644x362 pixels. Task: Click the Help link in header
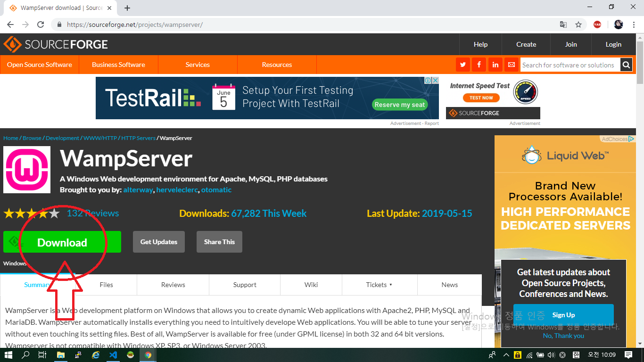pyautogui.click(x=480, y=44)
